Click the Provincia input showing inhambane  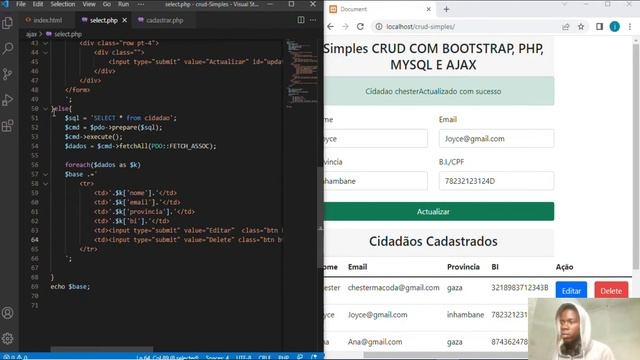[376, 181]
